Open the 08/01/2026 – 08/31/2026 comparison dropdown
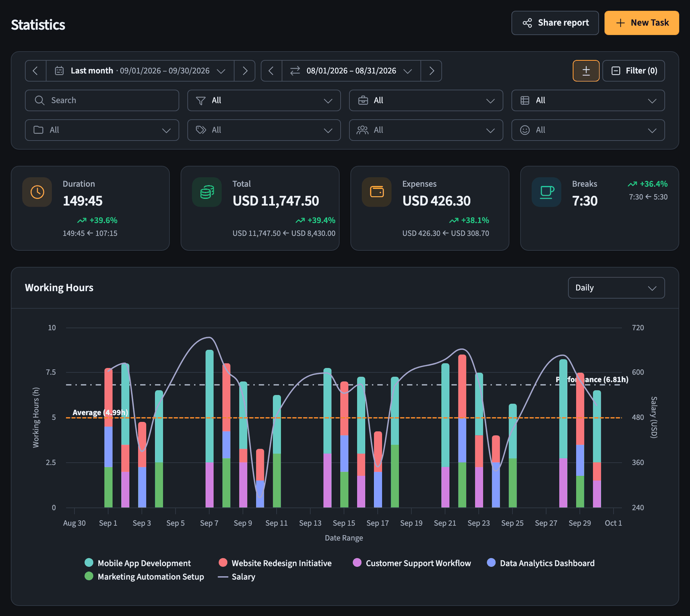This screenshot has height=616, width=690. 351,71
